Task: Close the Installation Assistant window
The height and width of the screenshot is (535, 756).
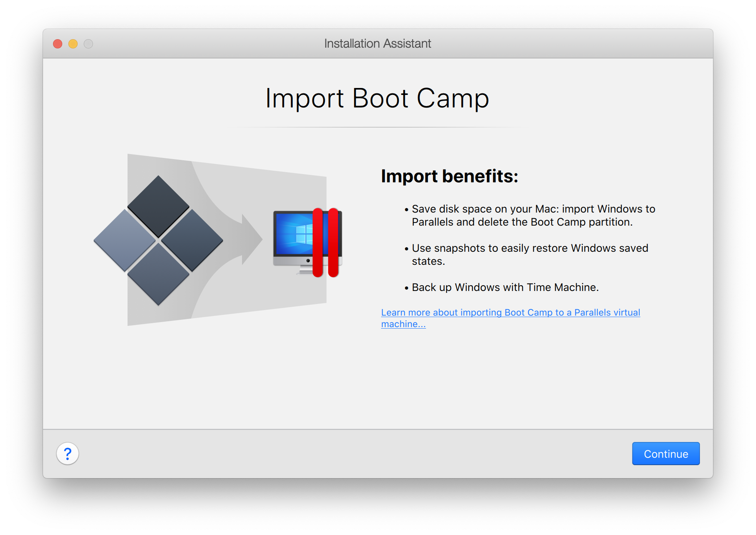Action: (x=58, y=44)
